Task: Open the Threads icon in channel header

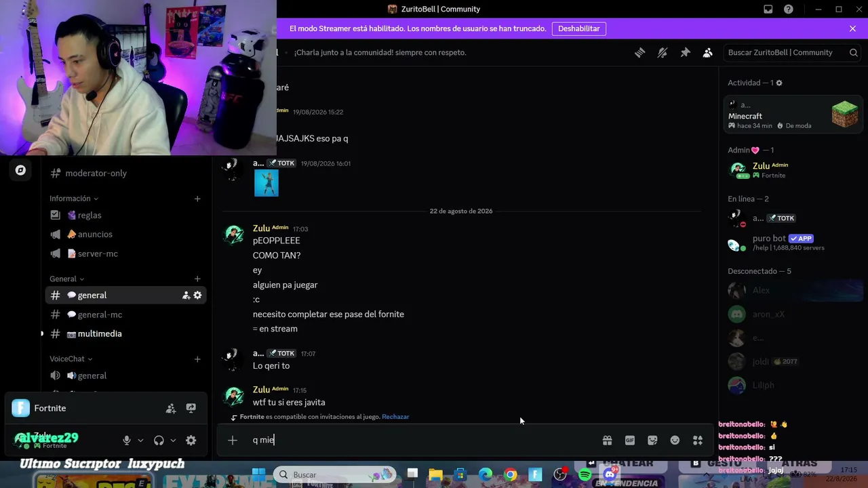Action: point(639,52)
